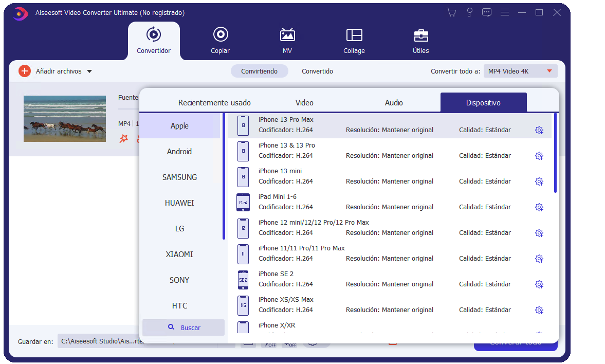Choose the HUAWEI device category

(x=180, y=203)
